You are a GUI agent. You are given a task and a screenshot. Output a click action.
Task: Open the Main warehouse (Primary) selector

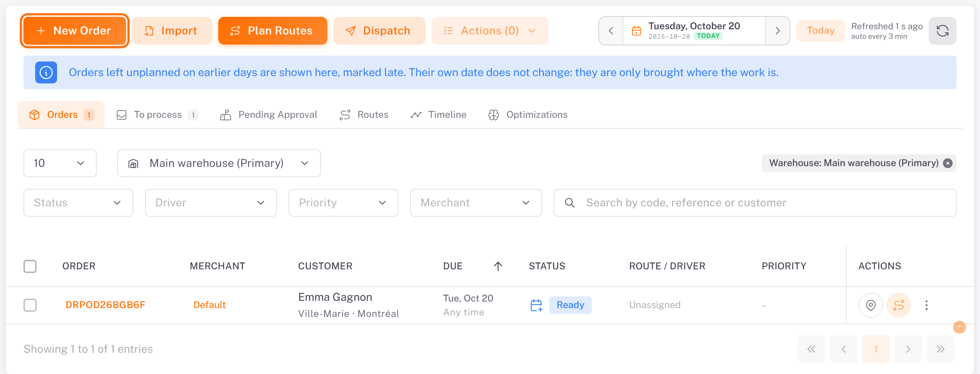tap(219, 163)
